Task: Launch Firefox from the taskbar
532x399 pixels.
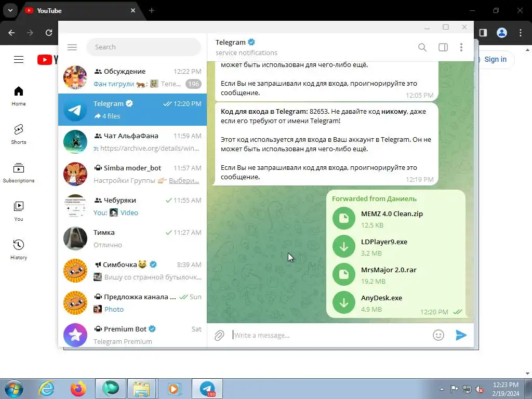Action: (x=78, y=389)
